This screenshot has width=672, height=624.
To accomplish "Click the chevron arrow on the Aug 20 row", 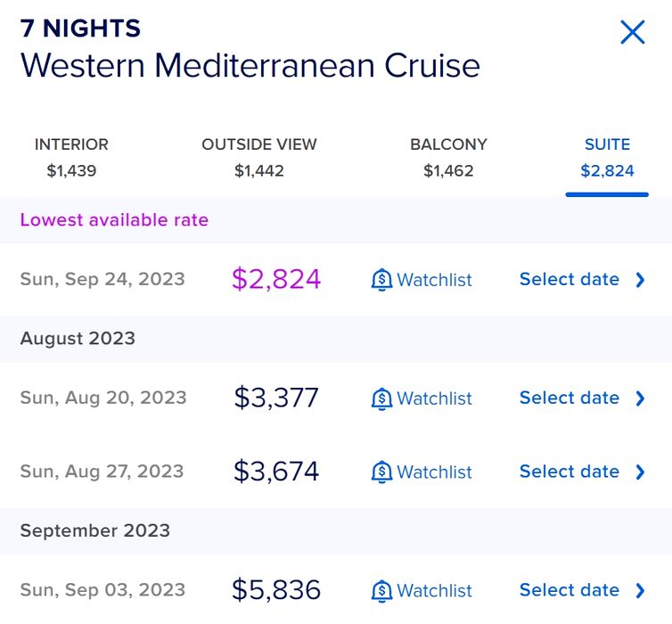I will click(x=640, y=398).
